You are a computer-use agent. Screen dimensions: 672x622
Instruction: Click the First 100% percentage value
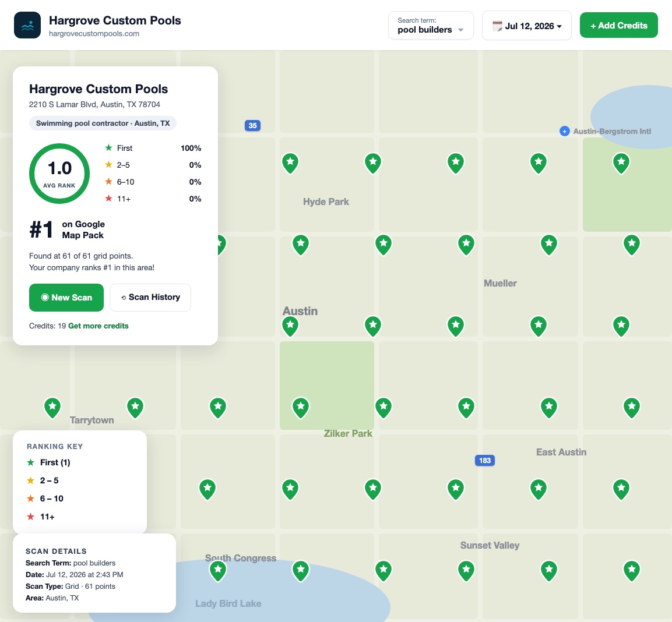(191, 148)
